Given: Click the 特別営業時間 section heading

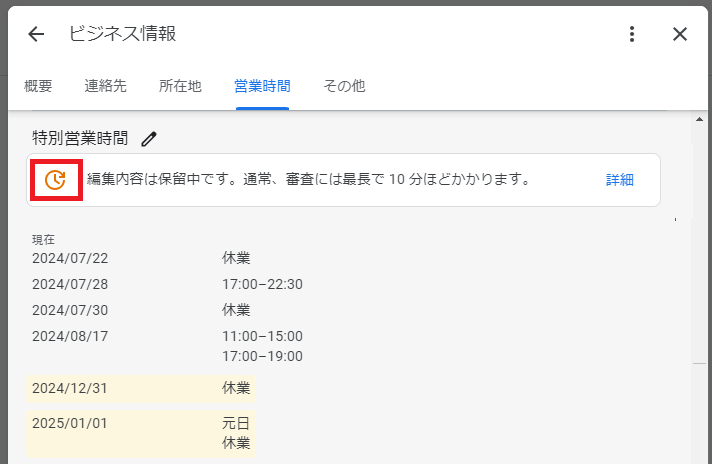Looking at the screenshot, I should coord(80,138).
